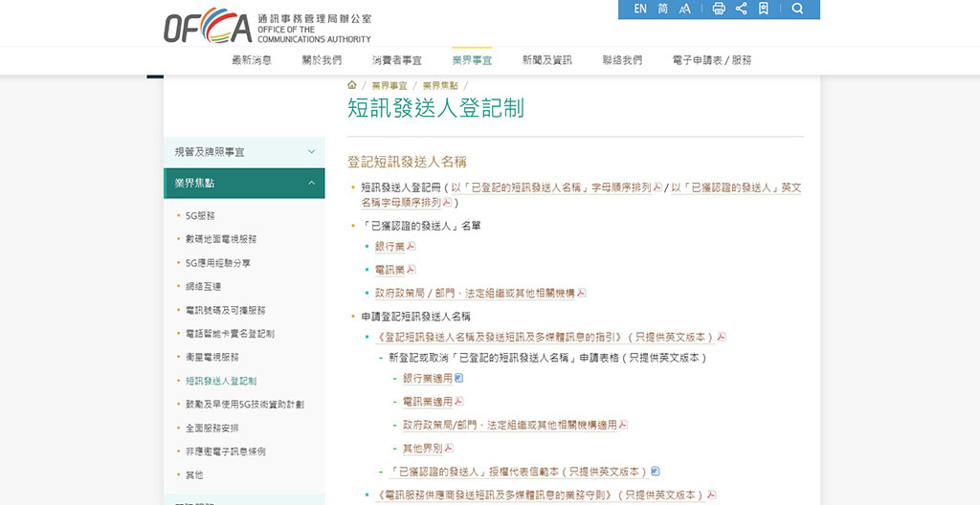Click the print page icon
This screenshot has height=505, width=980.
[719, 9]
